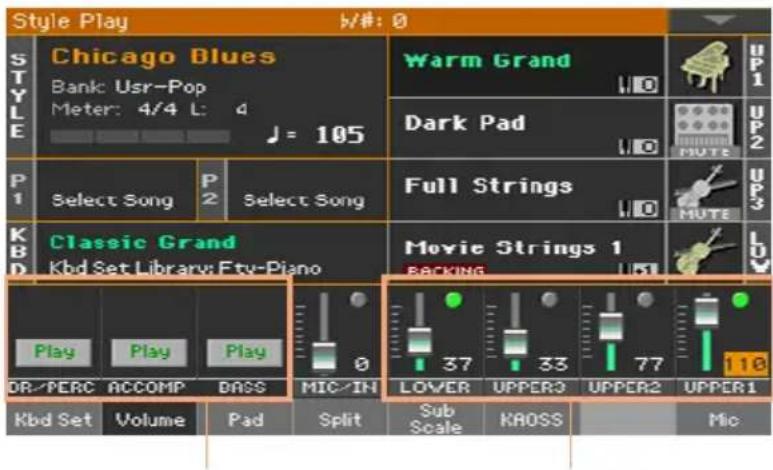This screenshot has height=470, width=773.
Task: Click Select Song for Player 1
Action: (x=112, y=200)
